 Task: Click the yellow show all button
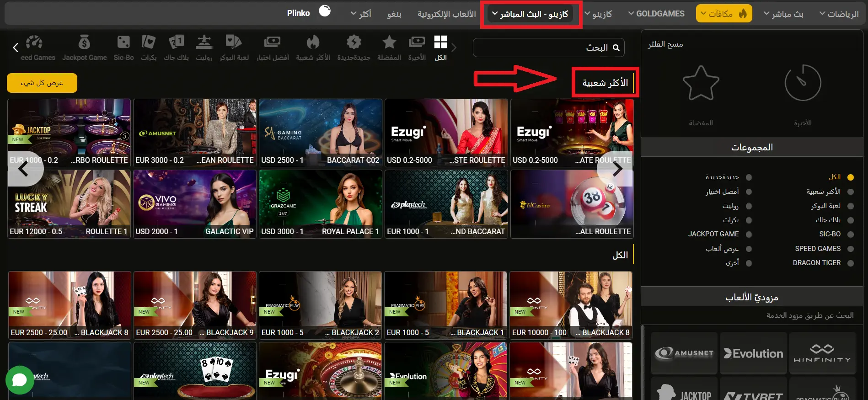pos(42,83)
